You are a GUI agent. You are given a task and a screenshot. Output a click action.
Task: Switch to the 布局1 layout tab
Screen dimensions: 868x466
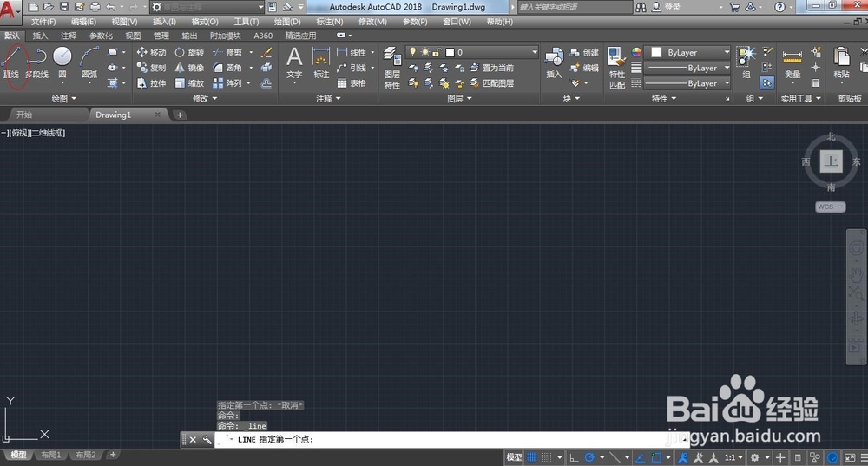tap(50, 455)
